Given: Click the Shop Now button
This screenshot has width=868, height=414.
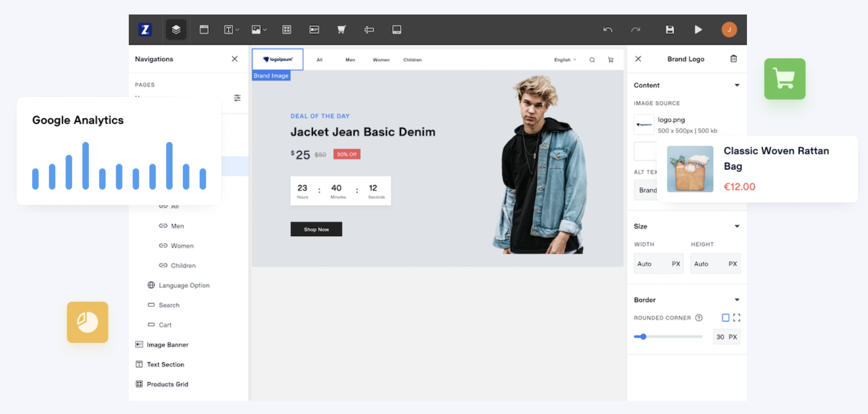Looking at the screenshot, I should 316,229.
